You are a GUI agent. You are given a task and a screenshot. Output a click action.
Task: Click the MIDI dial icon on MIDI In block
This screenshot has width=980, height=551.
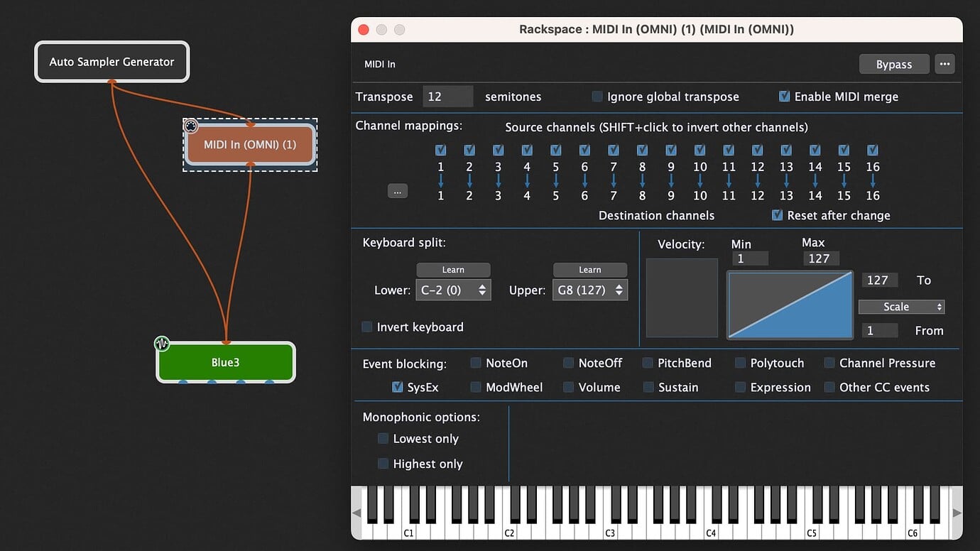pyautogui.click(x=191, y=126)
